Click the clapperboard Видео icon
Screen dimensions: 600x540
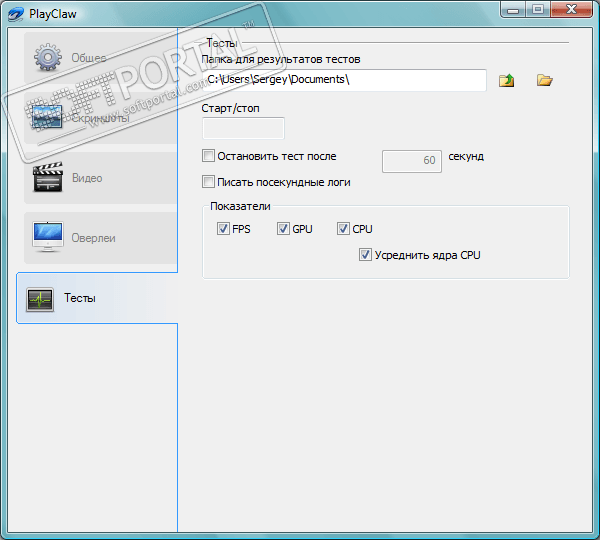pyautogui.click(x=48, y=177)
